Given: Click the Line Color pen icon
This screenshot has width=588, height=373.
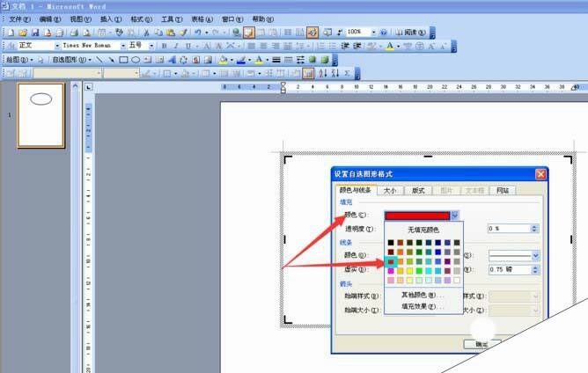Looking at the screenshot, I should pyautogui.click(x=241, y=60).
